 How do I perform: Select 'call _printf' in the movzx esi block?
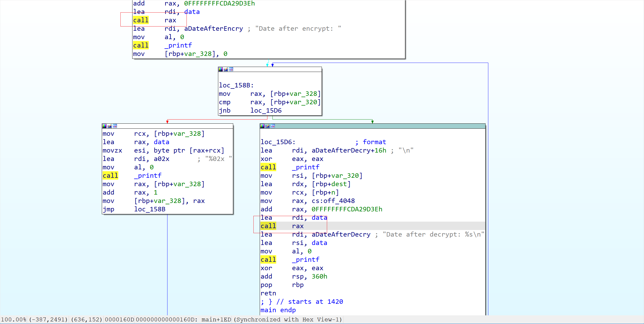coord(132,176)
